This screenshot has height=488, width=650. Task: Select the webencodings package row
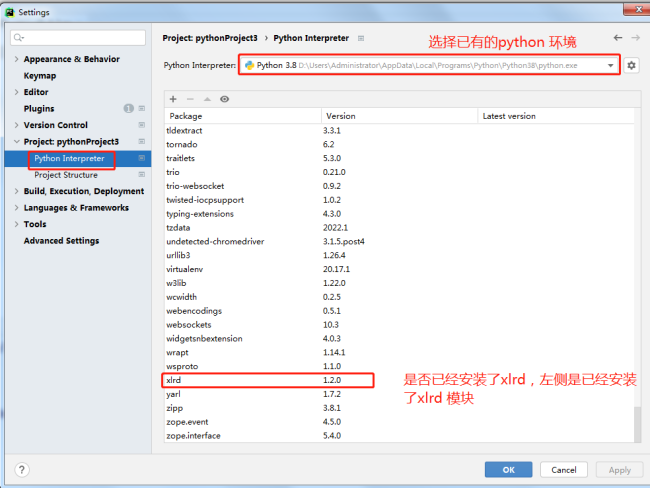point(399,311)
